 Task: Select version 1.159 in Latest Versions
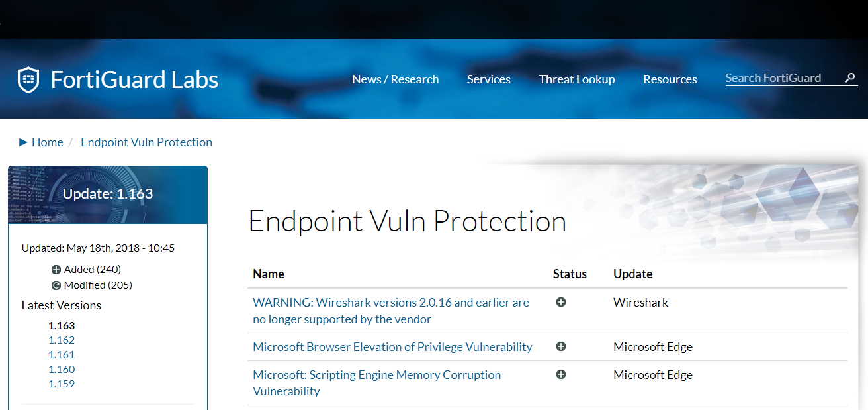tap(62, 384)
